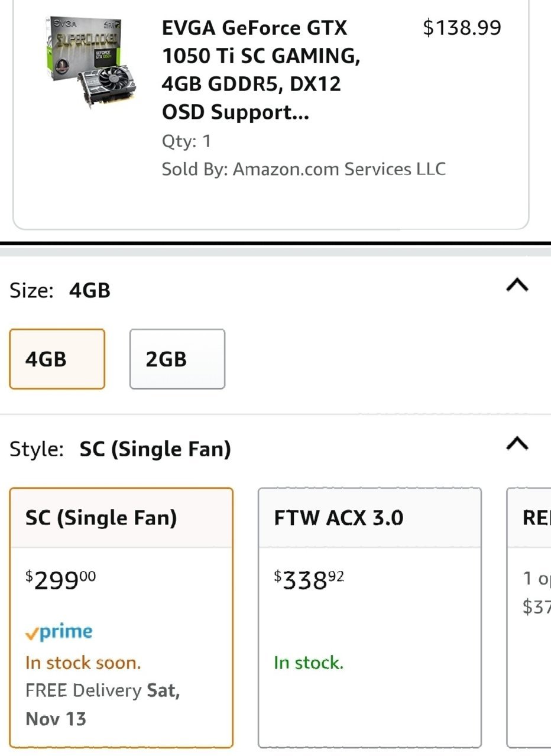Click the In stock soon label
Screen dimensions: 551x756
click(83, 663)
